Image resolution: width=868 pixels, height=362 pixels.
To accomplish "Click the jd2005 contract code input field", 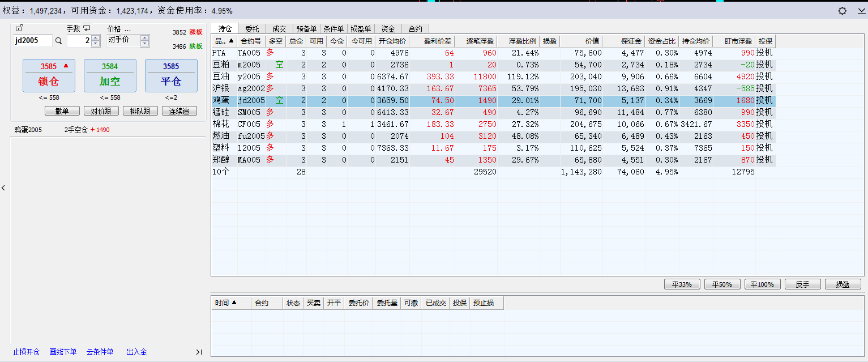I will tap(33, 41).
